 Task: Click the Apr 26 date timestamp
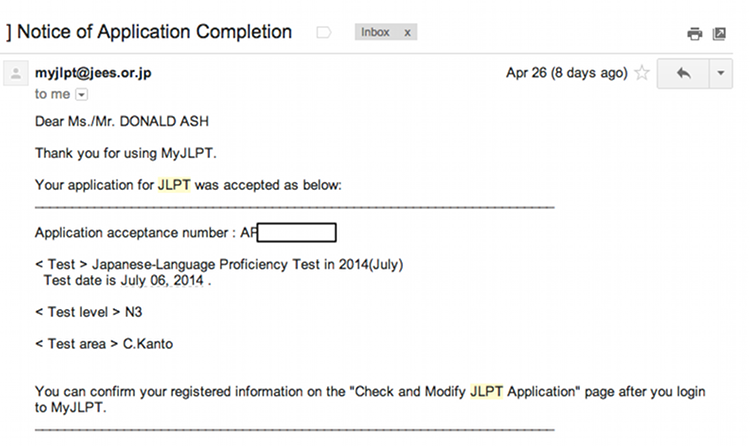[x=567, y=73]
